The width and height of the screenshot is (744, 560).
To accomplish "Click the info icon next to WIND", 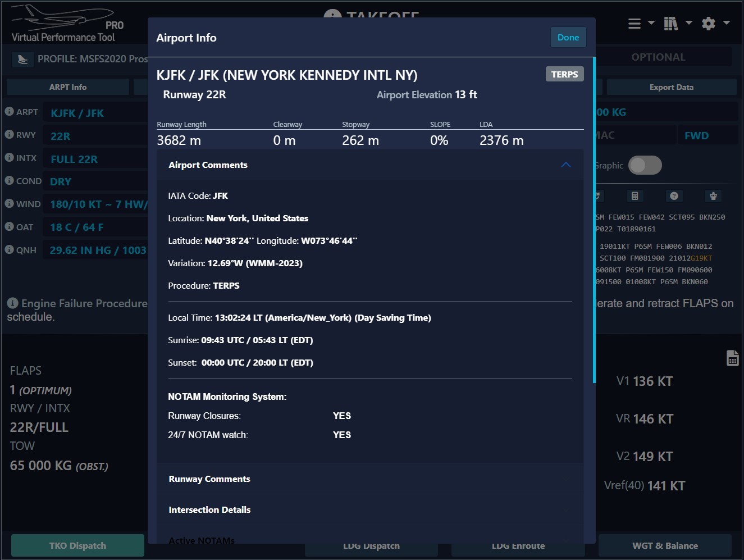I will point(9,203).
